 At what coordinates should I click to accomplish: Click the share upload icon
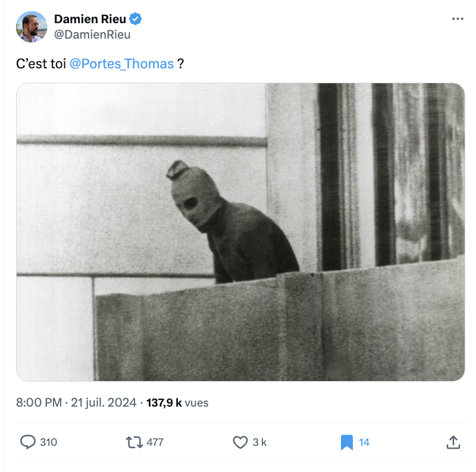452,442
